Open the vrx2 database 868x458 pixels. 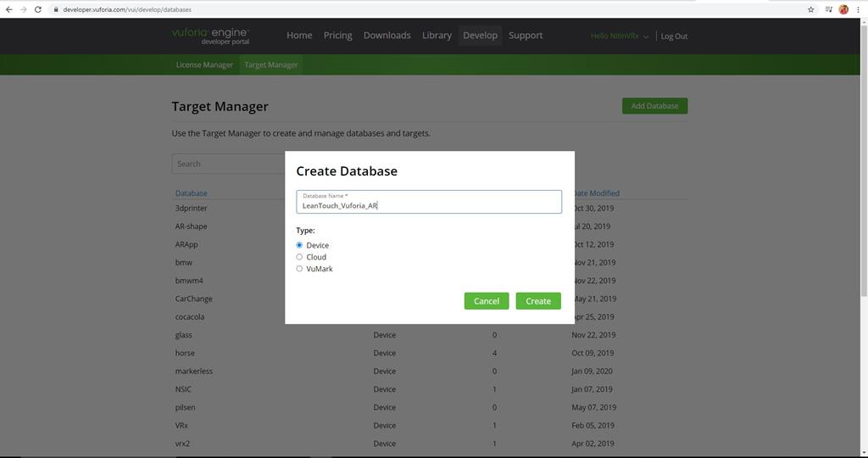[183, 444]
